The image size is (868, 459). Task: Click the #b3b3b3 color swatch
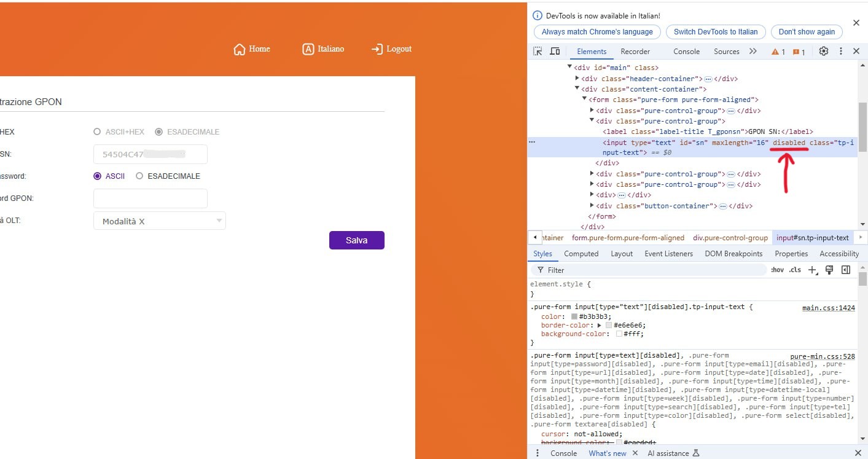pos(574,317)
